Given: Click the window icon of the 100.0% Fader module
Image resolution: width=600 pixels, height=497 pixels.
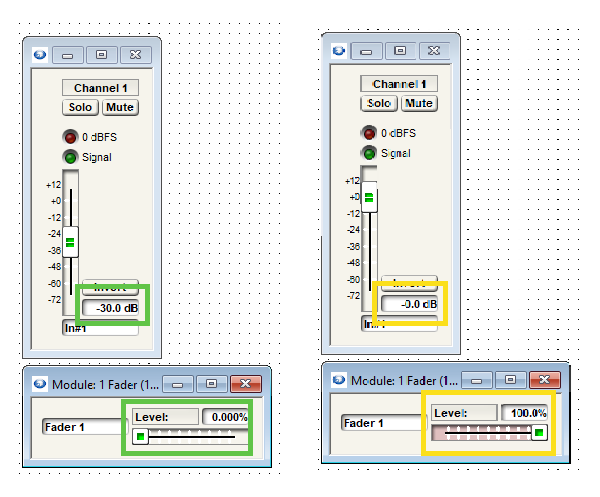Looking at the screenshot, I should [x=337, y=380].
